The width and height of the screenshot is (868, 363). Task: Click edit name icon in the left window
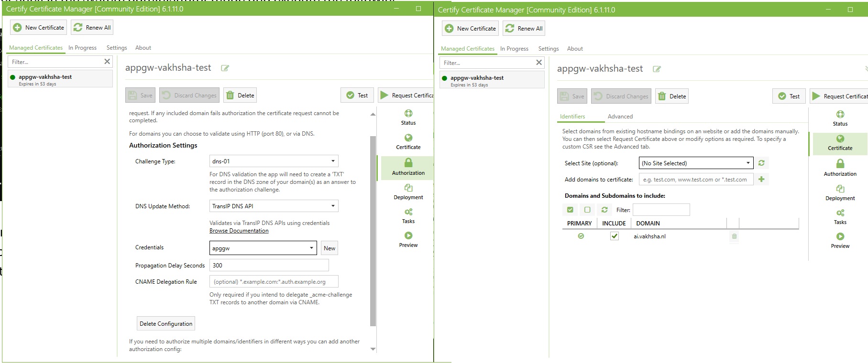225,68
